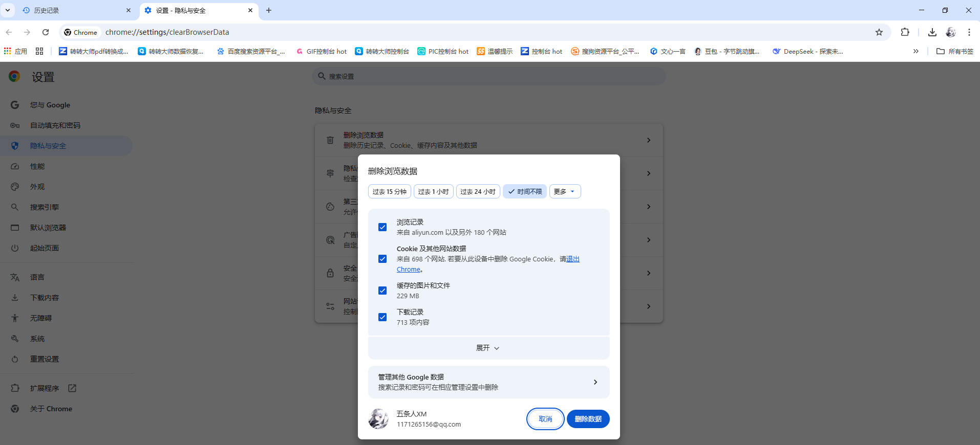Screen dimensions: 980x445
Task: Open the tab search dropdown arrow
Action: tap(8, 10)
